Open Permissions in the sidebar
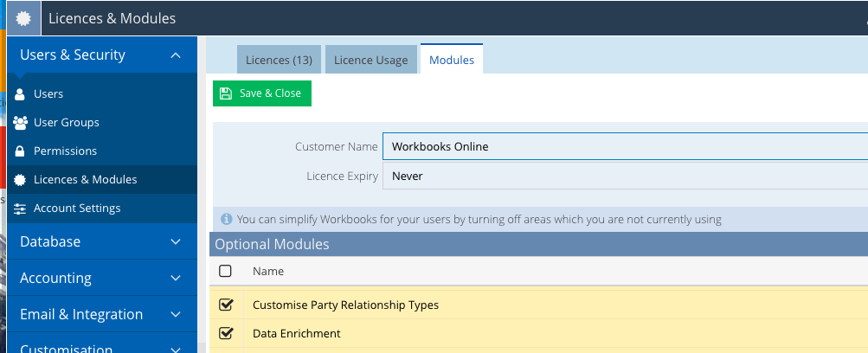Viewport: 868px width, 353px height. (x=102, y=151)
